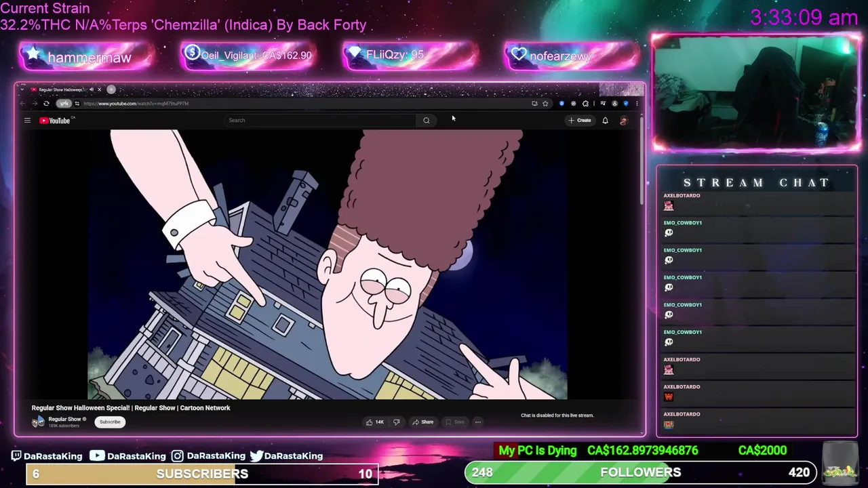
Task: Open more actions ellipsis under the video
Action: (x=477, y=422)
